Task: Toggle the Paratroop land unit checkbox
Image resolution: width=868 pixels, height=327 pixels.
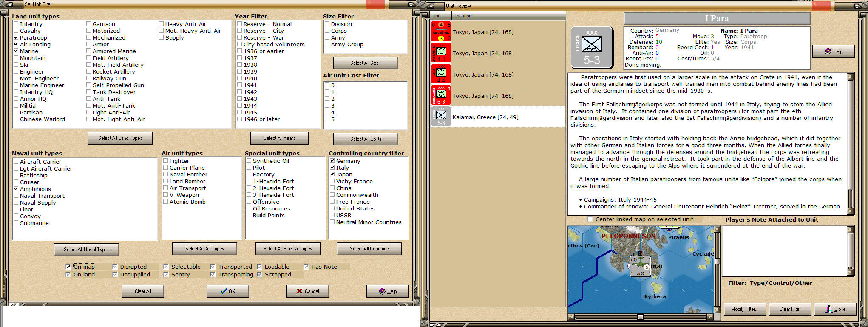Action: (x=16, y=37)
